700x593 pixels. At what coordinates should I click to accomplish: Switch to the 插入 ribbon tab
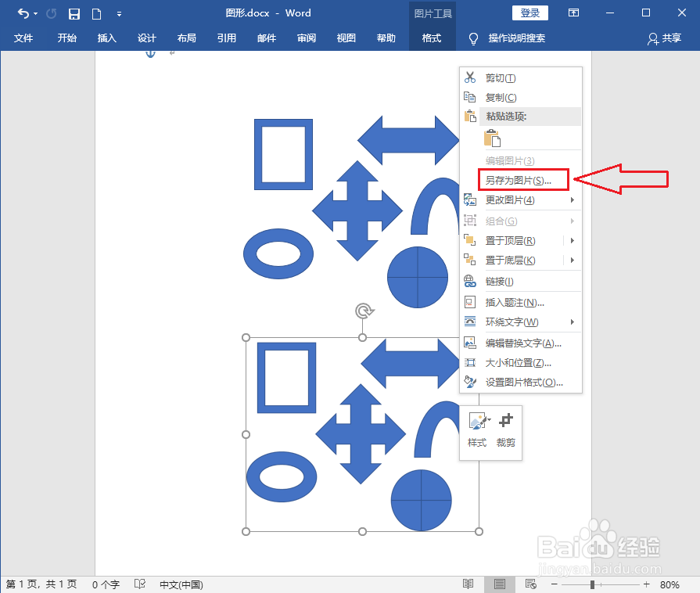pos(106,37)
